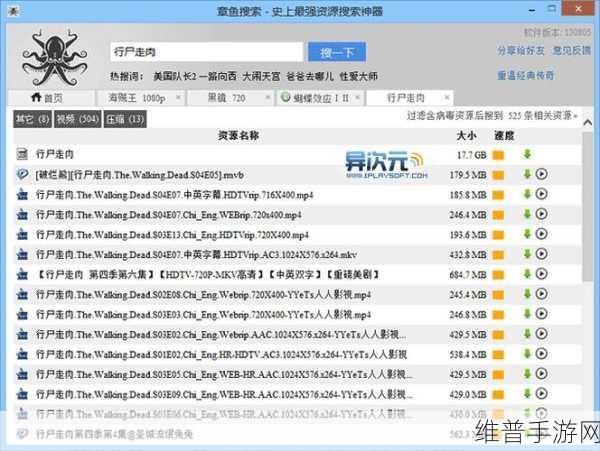Download S02E08 Webrip 720X400 file

527,293
